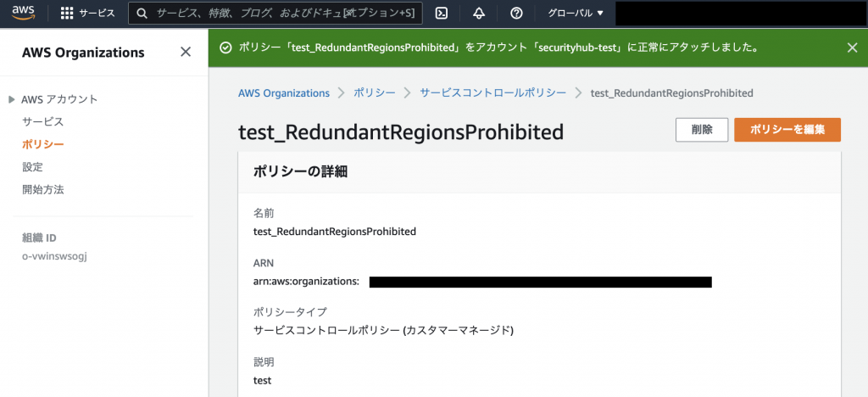Dismiss the green success banner
The image size is (868, 397).
(x=853, y=48)
